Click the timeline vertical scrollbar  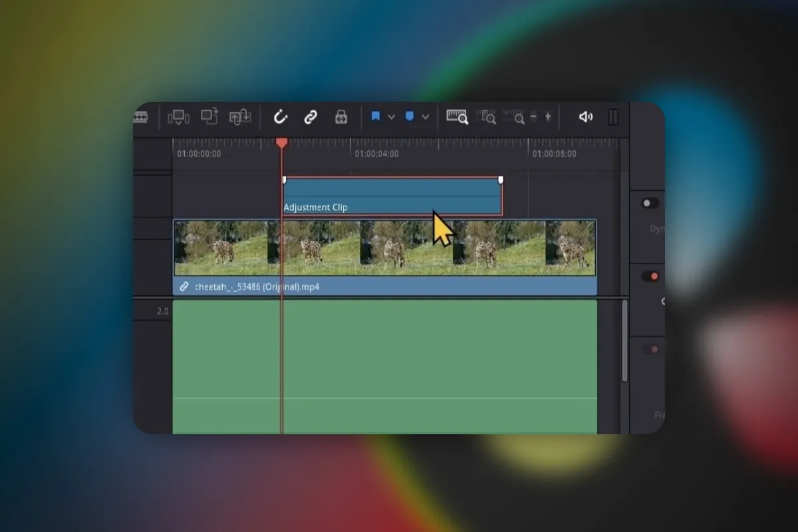624,340
